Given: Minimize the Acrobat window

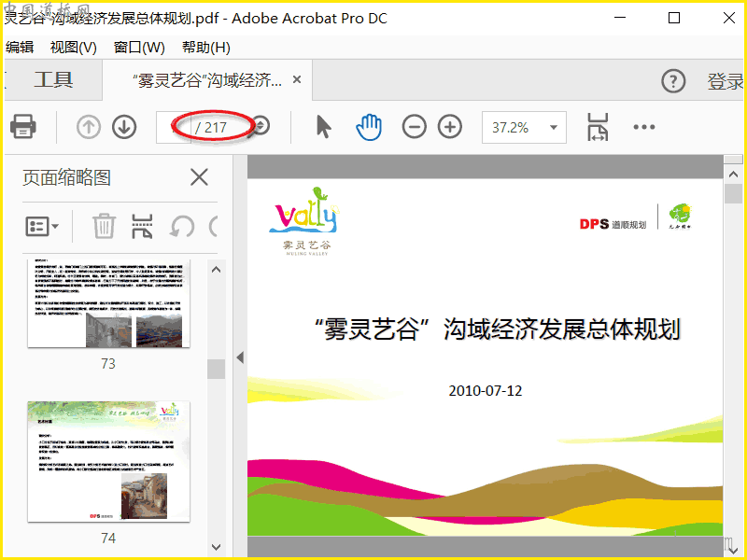Looking at the screenshot, I should pyautogui.click(x=620, y=18).
